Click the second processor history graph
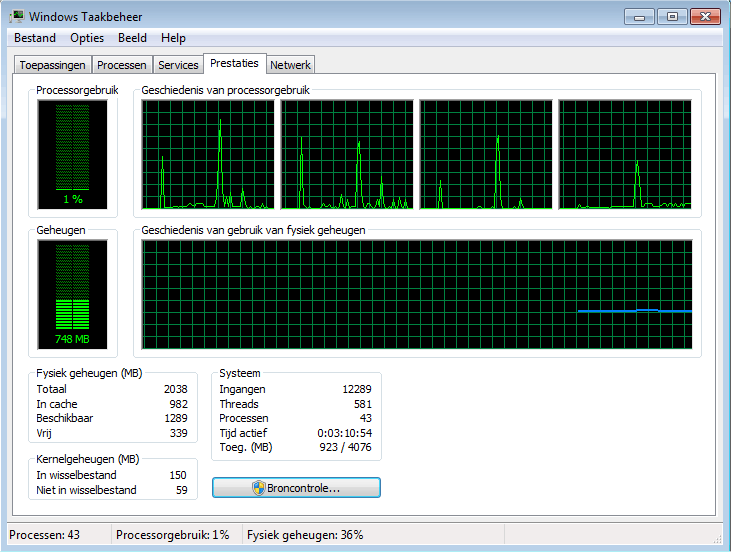The width and height of the screenshot is (731, 552). pyautogui.click(x=347, y=154)
